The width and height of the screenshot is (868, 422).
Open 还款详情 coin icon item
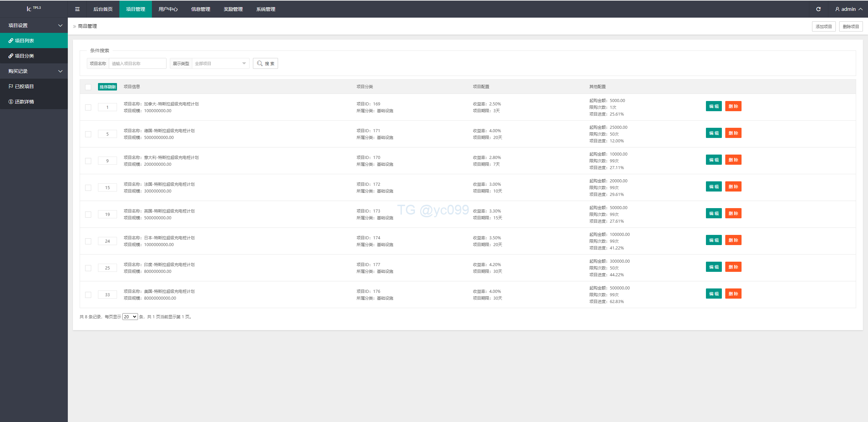coord(24,102)
